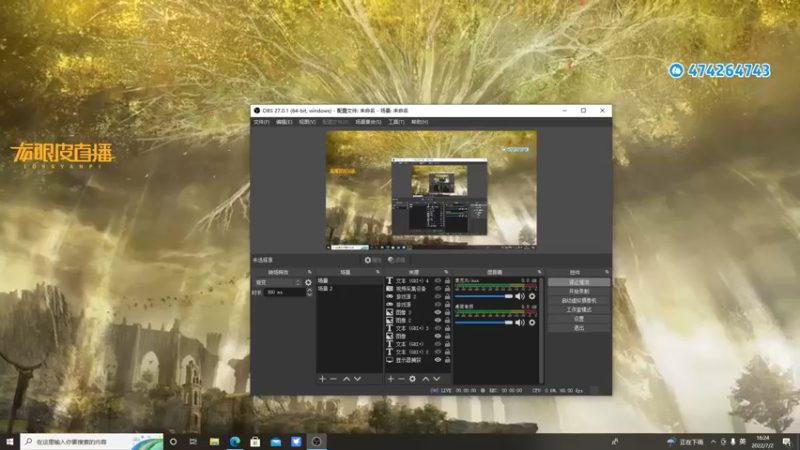Viewport: 800px width, 450px height.
Task: Click 开始录制 button
Action: tap(579, 291)
